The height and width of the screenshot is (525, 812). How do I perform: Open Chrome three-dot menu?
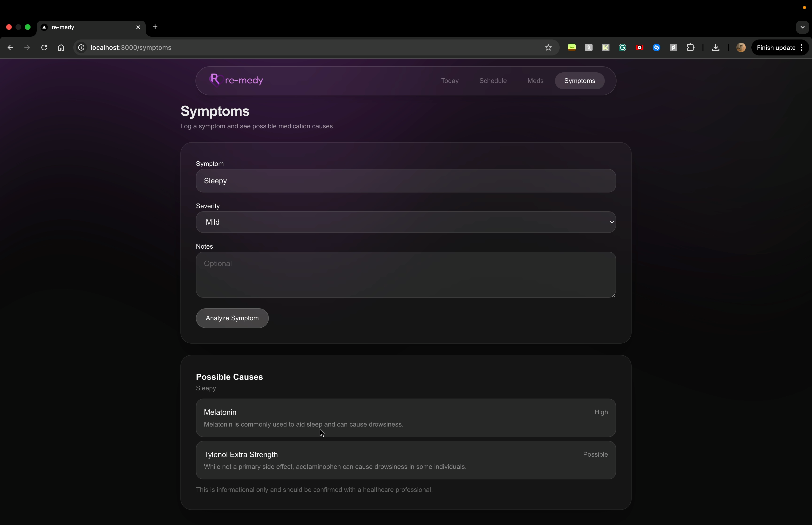pos(802,48)
